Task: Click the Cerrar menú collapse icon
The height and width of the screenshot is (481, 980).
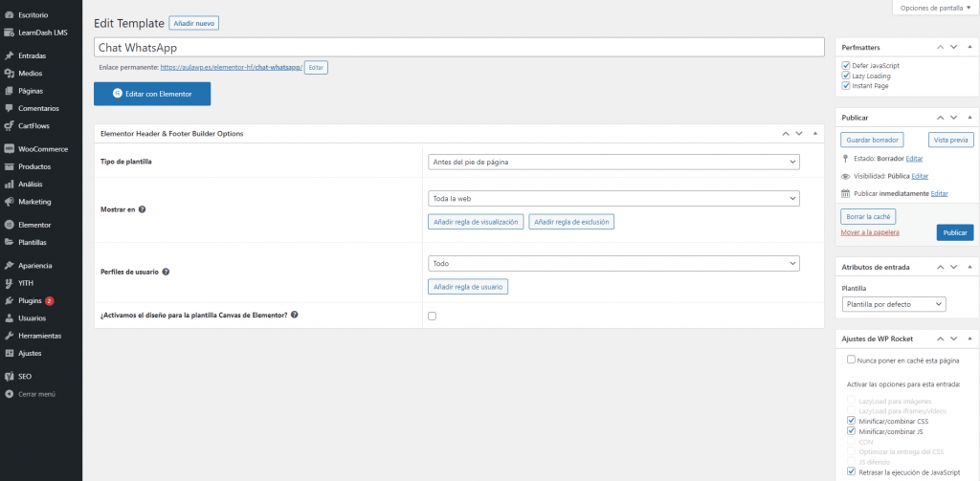Action: [x=9, y=394]
